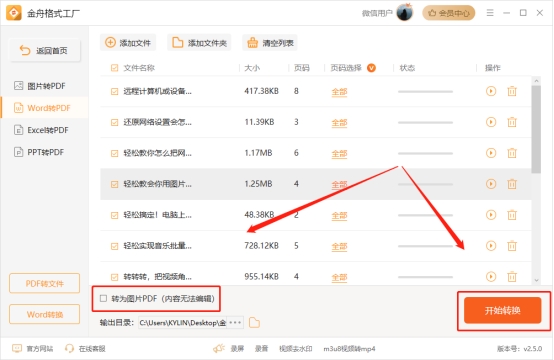Open the 录音 audio recording tool
Screen dimensions: 554x360
pyautogui.click(x=261, y=349)
